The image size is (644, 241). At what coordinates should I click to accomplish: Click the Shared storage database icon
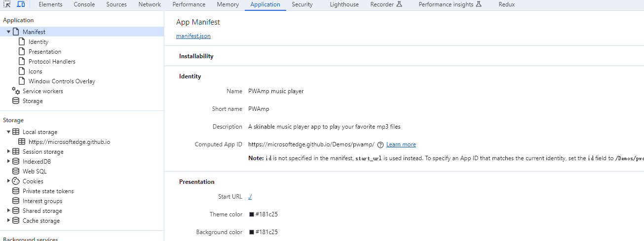pyautogui.click(x=16, y=210)
